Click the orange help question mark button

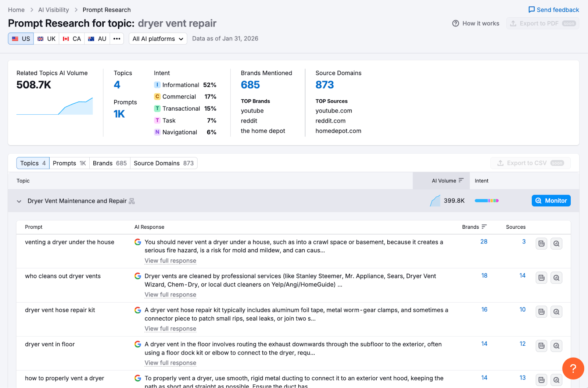[x=573, y=368]
